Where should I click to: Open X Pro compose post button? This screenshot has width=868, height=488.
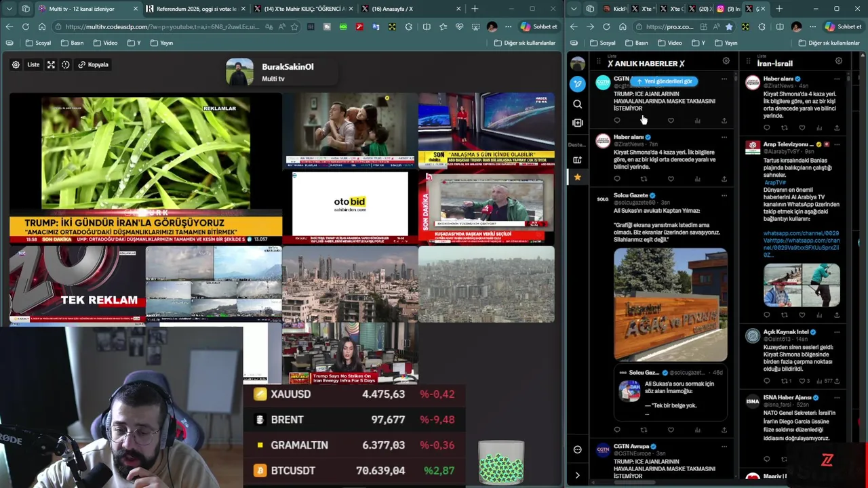[578, 84]
